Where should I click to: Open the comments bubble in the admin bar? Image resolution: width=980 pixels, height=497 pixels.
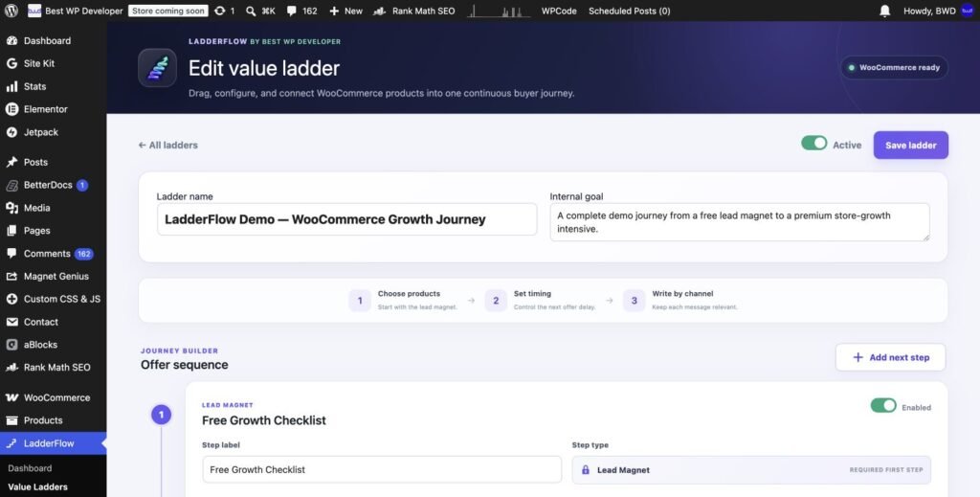tap(291, 11)
